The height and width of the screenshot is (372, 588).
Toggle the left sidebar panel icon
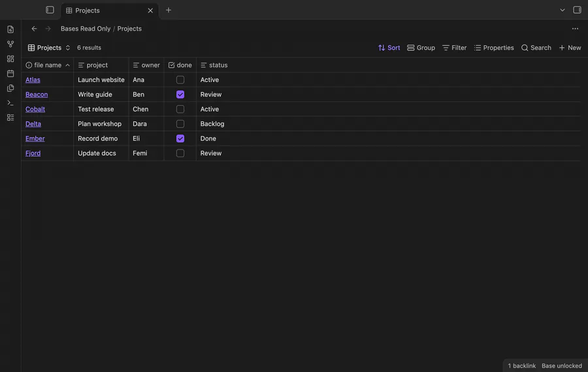click(x=50, y=10)
